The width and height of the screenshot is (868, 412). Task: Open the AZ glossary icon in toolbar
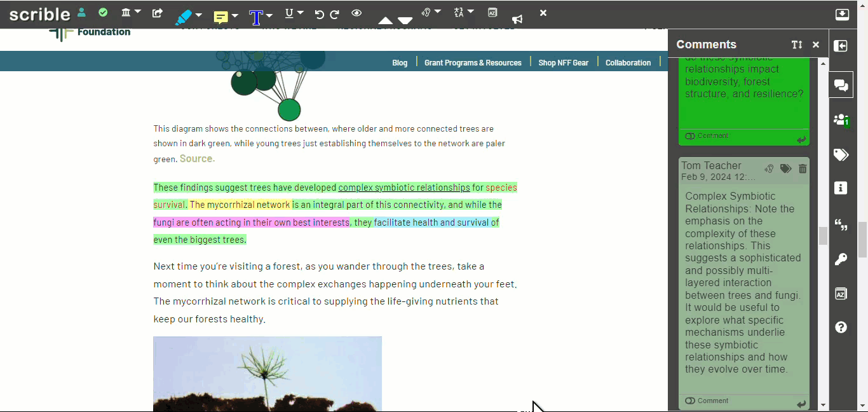492,13
